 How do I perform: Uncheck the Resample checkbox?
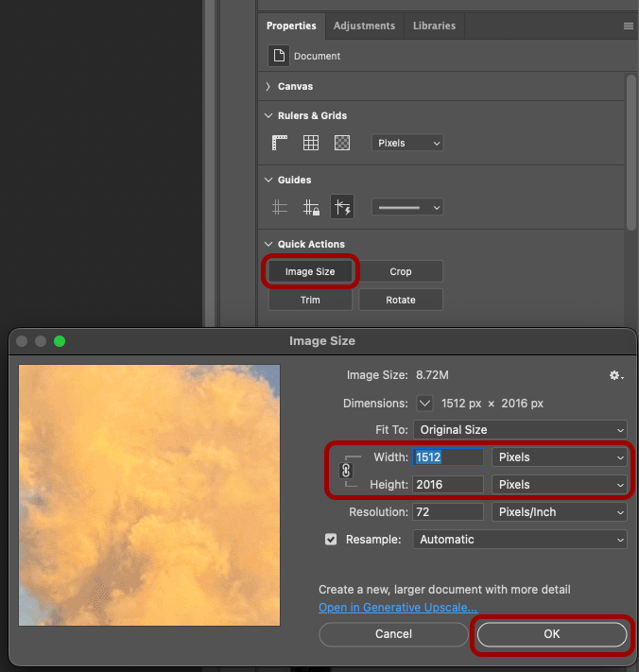(331, 540)
